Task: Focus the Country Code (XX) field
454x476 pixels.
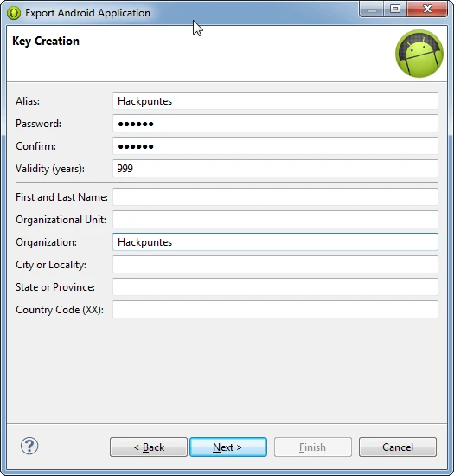Action: tap(275, 309)
